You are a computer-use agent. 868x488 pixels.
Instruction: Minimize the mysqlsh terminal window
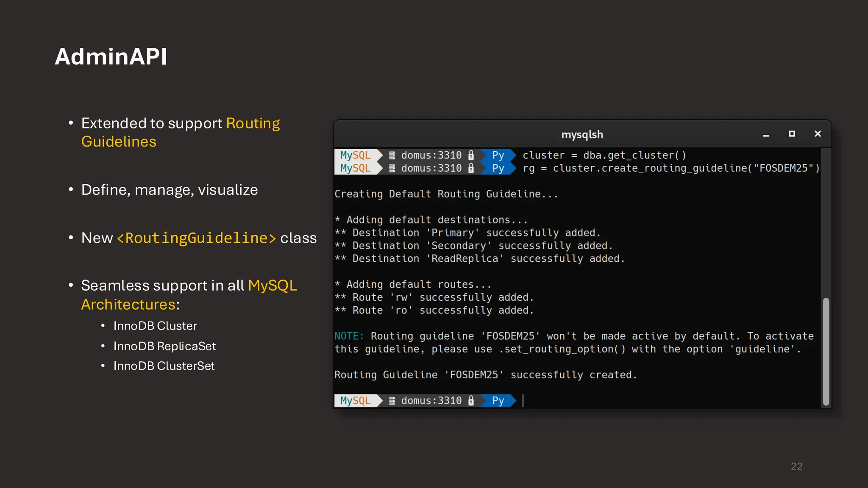pos(766,135)
